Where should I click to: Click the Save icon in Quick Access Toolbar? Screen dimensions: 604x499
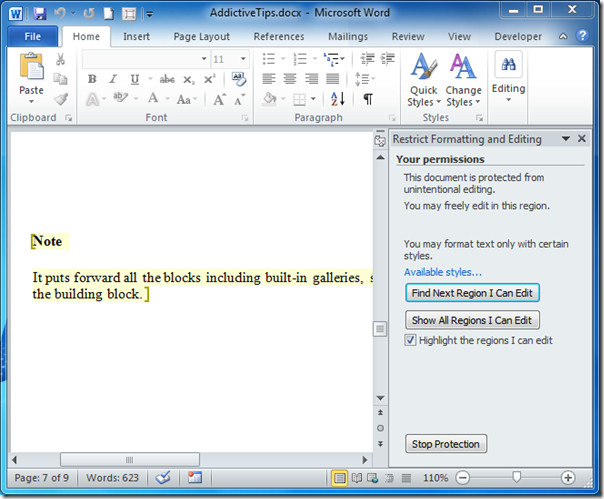[40, 14]
